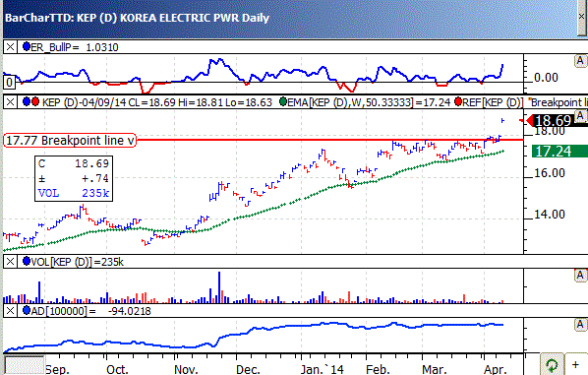Click the zero line box on ER_BullP pane
Image resolution: width=588 pixels, height=375 pixels.
[10, 83]
